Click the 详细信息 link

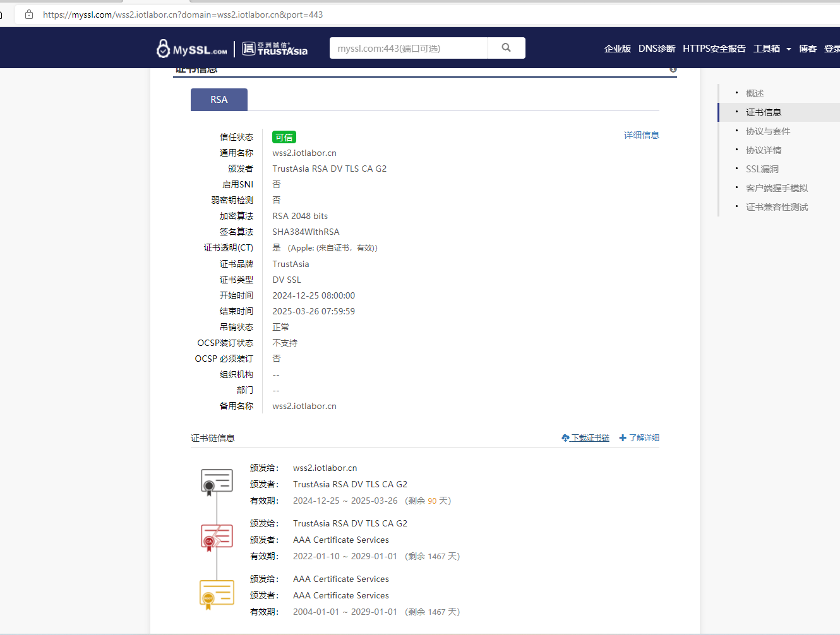click(642, 135)
